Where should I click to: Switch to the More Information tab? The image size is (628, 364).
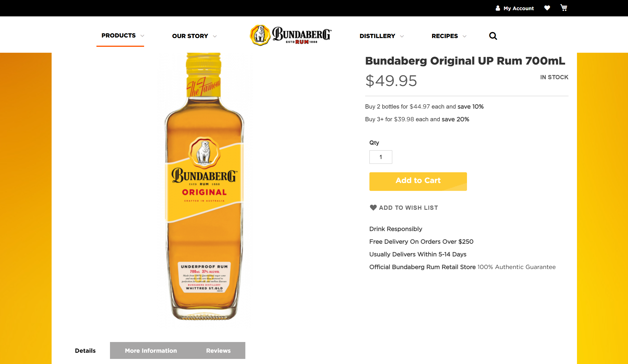point(151,350)
